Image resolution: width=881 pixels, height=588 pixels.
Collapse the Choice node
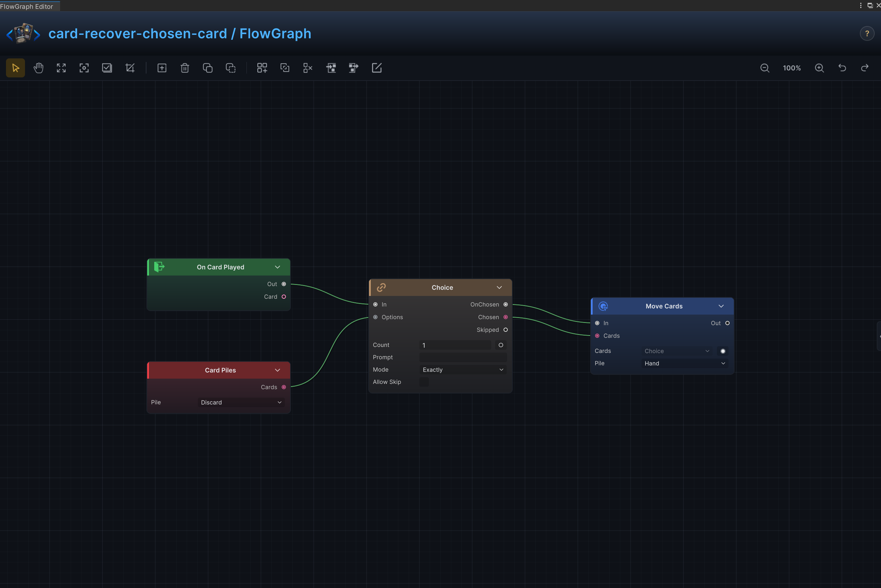point(499,287)
